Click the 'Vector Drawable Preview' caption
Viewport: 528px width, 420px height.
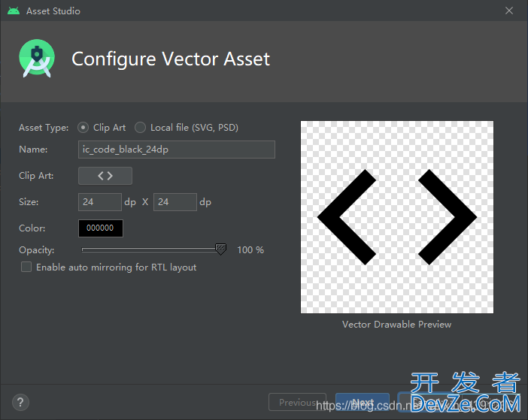396,324
